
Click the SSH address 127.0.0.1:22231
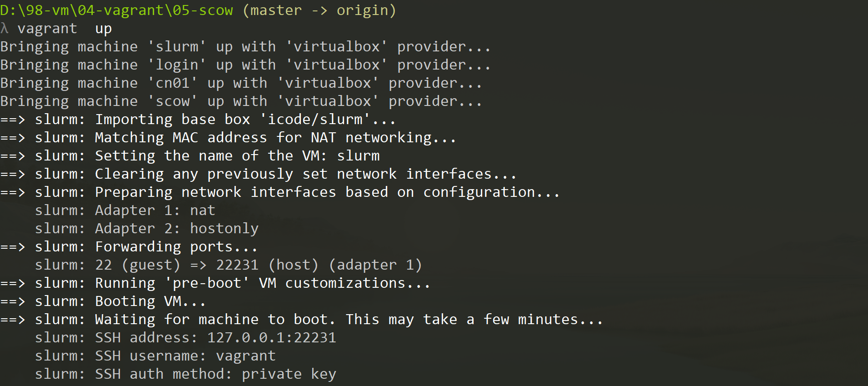271,338
